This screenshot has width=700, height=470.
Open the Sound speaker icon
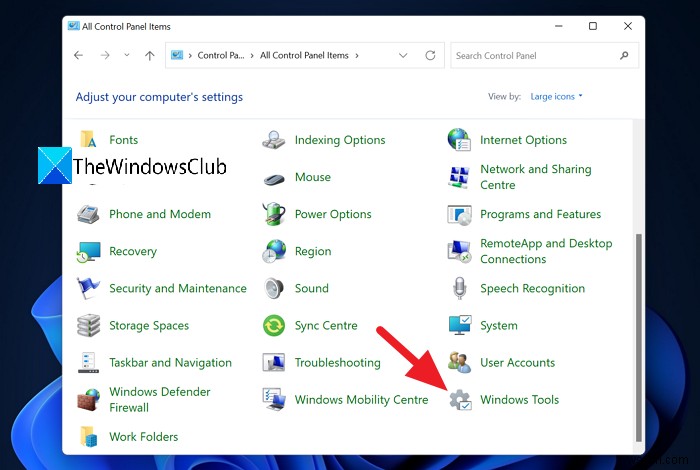coord(274,288)
